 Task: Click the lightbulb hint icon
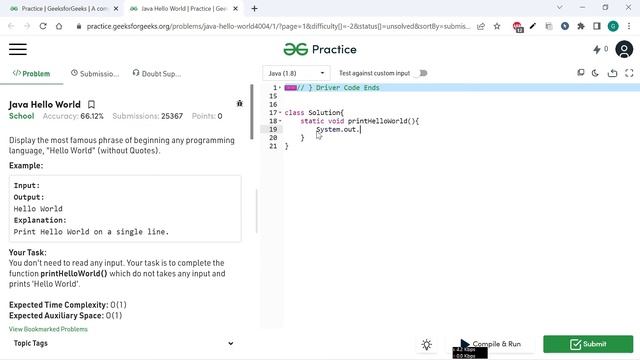click(x=427, y=344)
